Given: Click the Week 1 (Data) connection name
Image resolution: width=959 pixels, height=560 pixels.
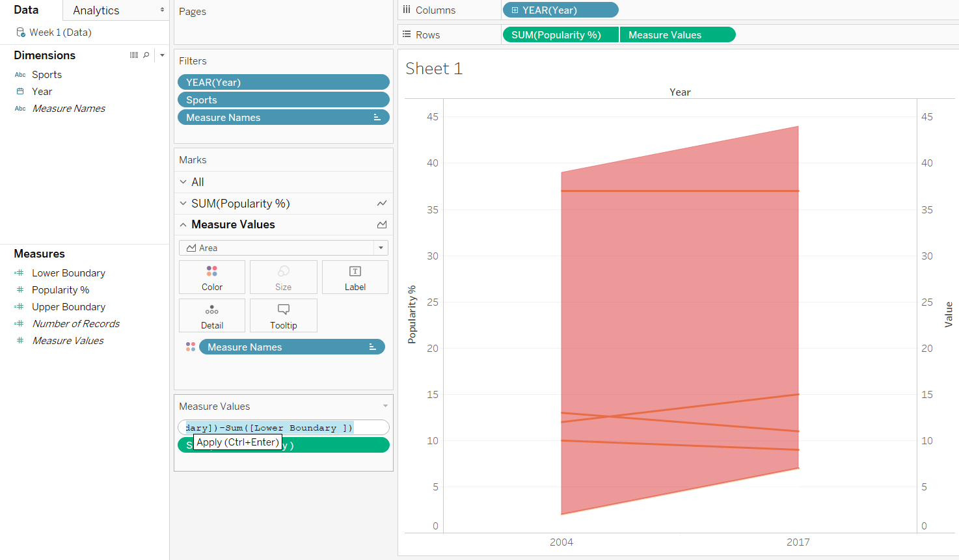Looking at the screenshot, I should [62, 32].
